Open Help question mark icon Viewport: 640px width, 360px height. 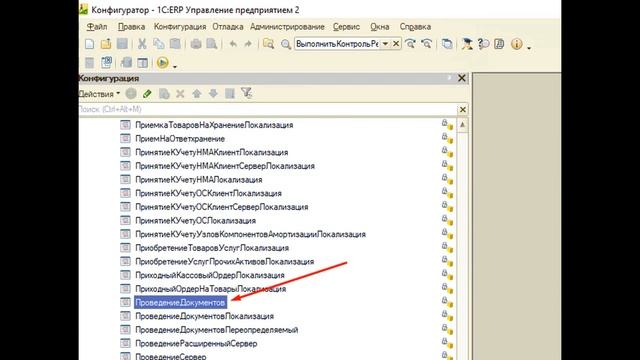tap(483, 44)
